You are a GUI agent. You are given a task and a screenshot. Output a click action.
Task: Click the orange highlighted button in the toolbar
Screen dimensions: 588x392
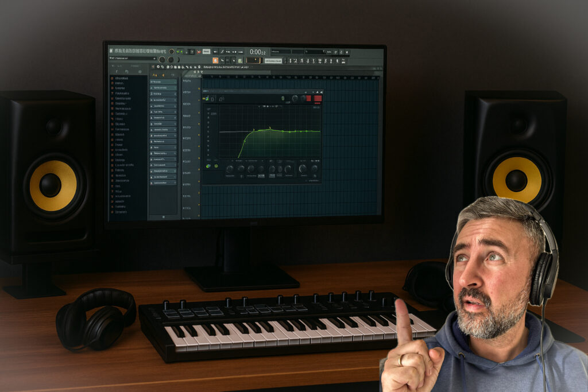click(x=215, y=60)
